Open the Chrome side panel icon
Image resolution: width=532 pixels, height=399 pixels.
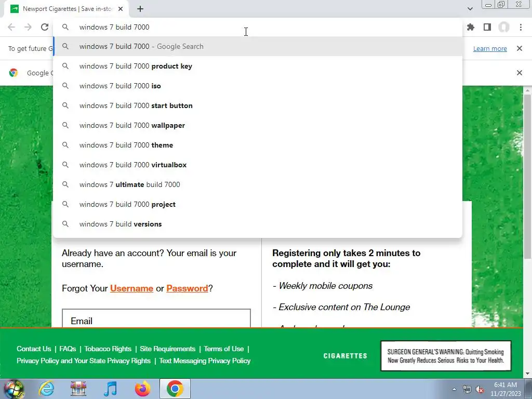pos(487,27)
